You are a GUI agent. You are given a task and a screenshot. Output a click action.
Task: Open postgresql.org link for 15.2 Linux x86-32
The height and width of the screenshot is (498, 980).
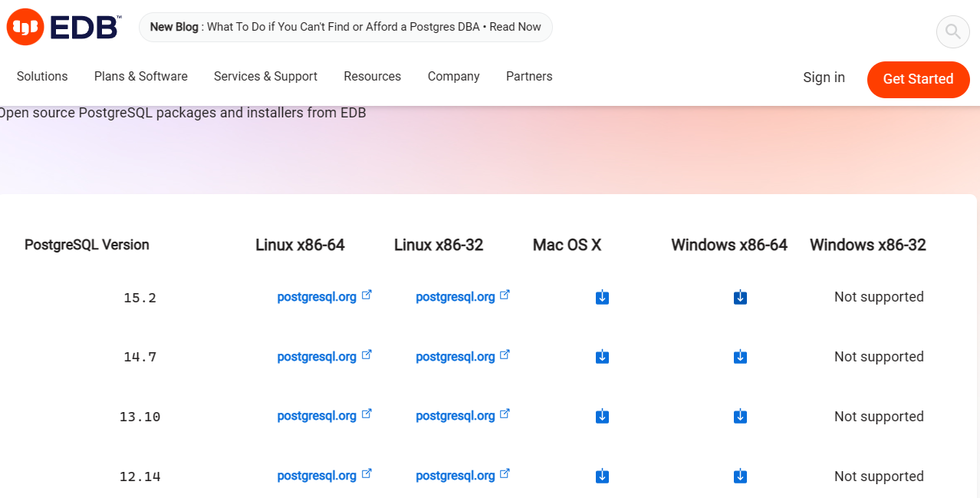[463, 297]
